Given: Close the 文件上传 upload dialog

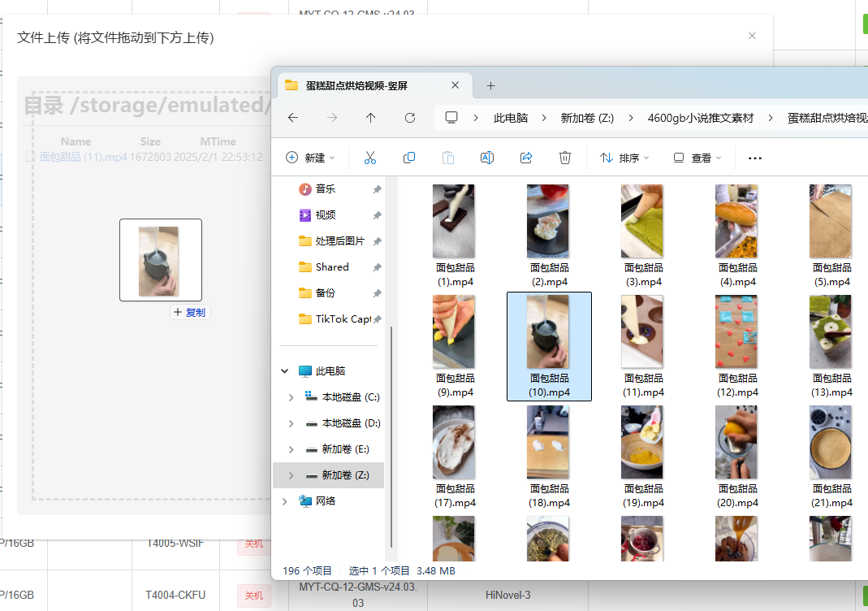Looking at the screenshot, I should (752, 36).
